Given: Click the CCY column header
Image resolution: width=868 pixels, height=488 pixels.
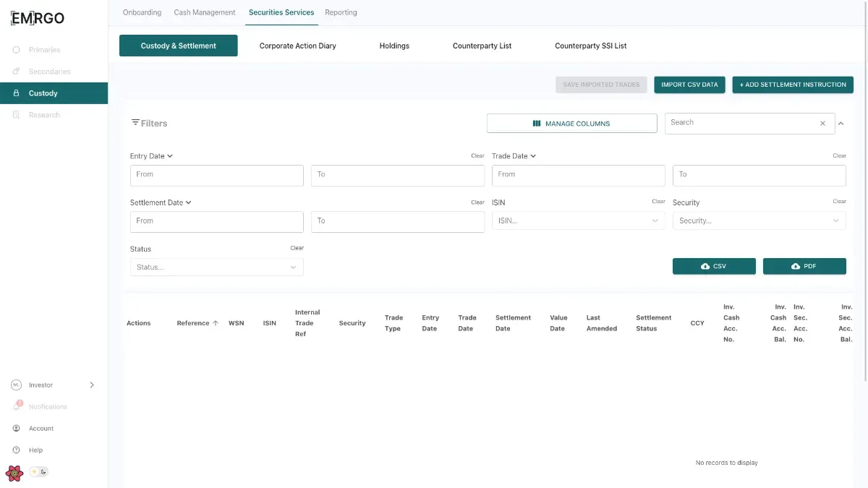Looking at the screenshot, I should pos(697,323).
